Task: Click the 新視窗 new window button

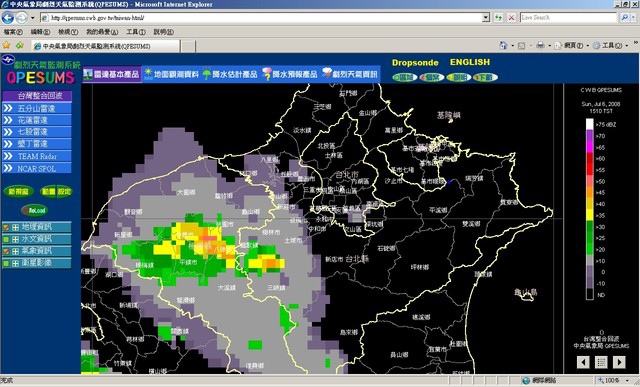Action: point(18,191)
